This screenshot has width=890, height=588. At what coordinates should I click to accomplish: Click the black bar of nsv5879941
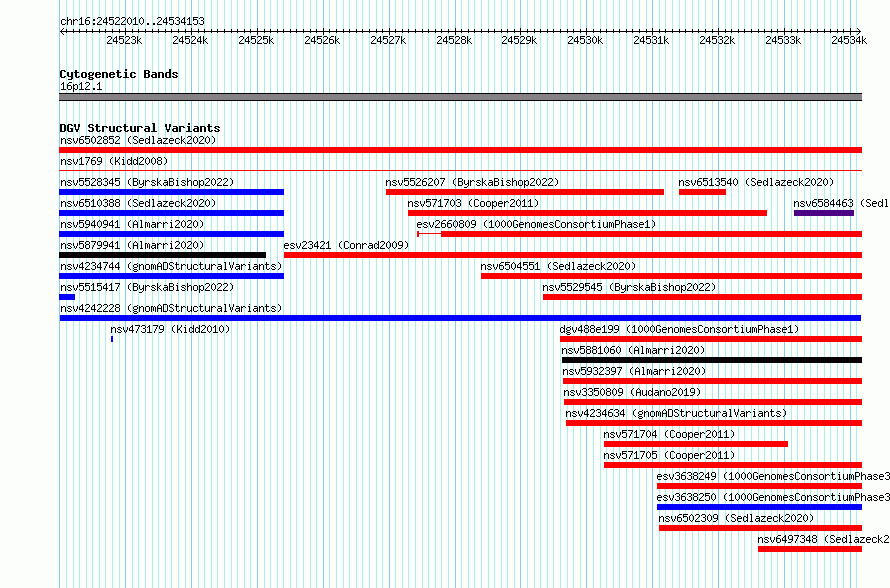[162, 255]
